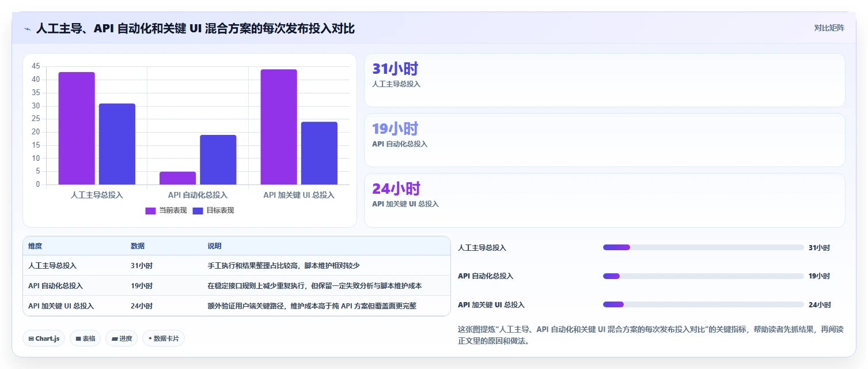Click the 31小时 table cell

(142, 266)
